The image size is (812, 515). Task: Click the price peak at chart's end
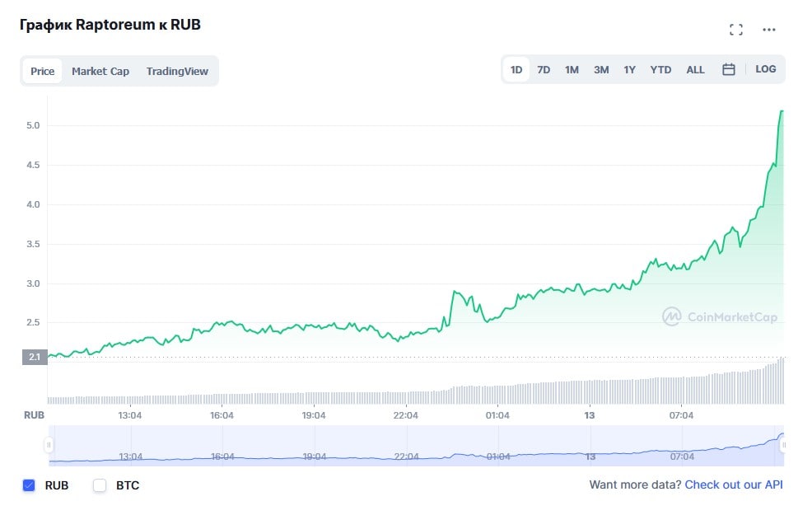[x=782, y=111]
